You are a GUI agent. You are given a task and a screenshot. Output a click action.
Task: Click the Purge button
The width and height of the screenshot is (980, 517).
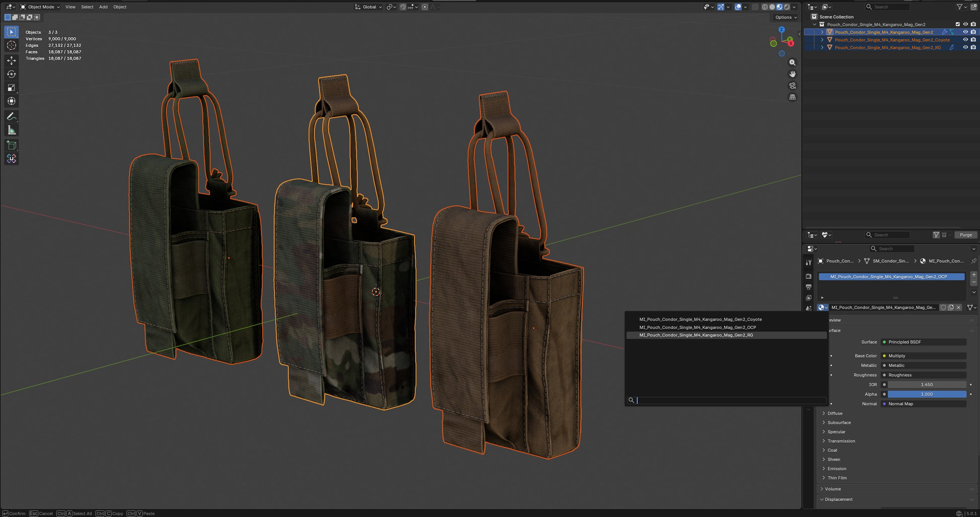965,235
